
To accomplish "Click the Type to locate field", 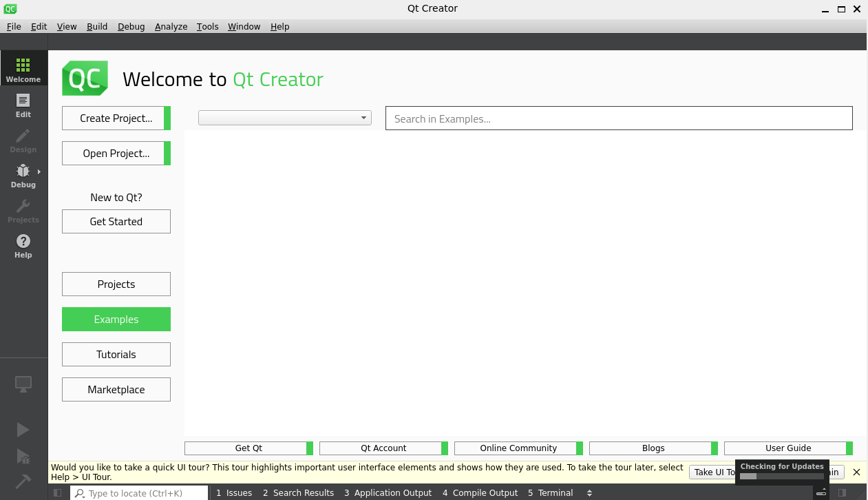I will [139, 492].
